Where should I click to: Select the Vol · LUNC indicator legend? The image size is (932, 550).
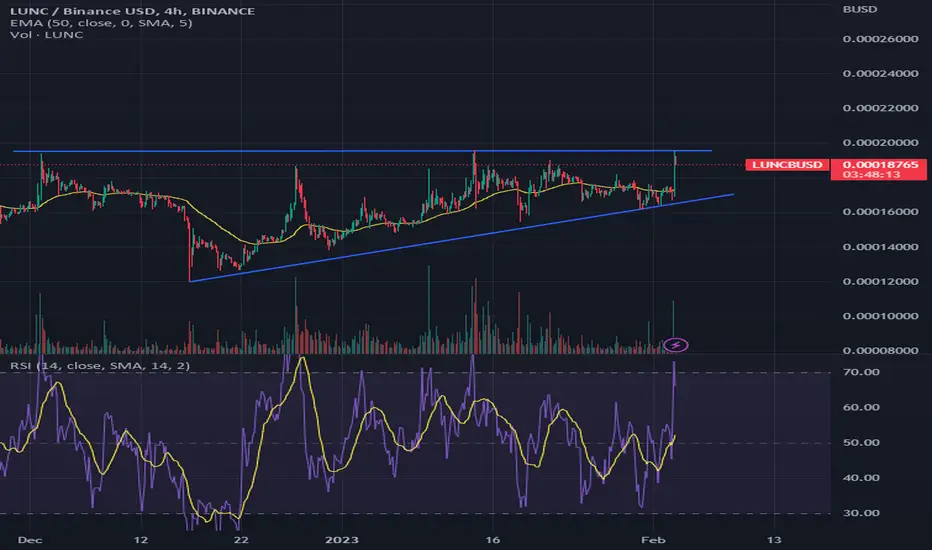[46, 34]
